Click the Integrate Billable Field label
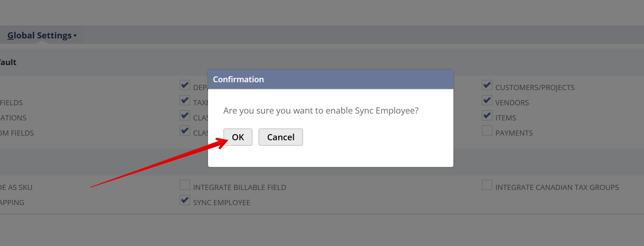644x246 pixels. pyautogui.click(x=239, y=187)
